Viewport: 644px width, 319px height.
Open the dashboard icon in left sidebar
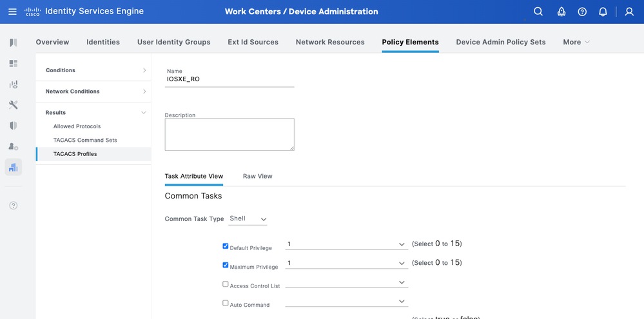[x=14, y=64]
